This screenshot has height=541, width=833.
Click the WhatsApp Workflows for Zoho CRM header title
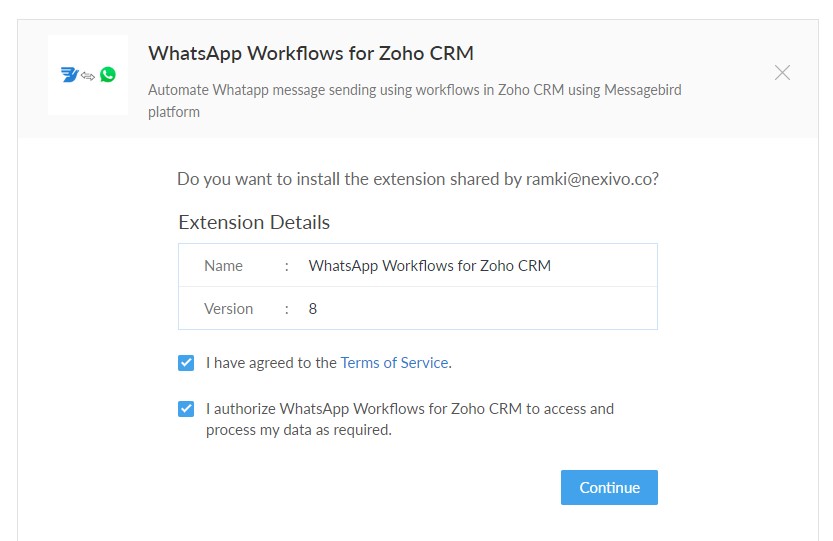pyautogui.click(x=310, y=53)
